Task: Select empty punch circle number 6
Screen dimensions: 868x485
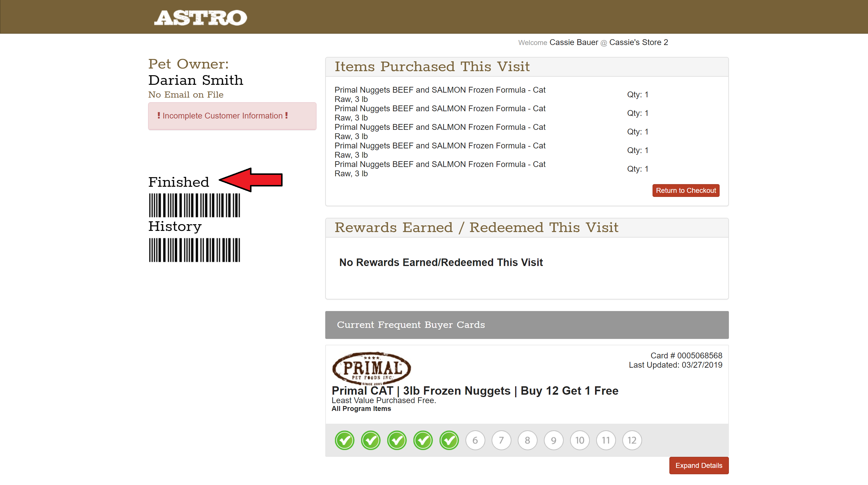Action: (475, 440)
